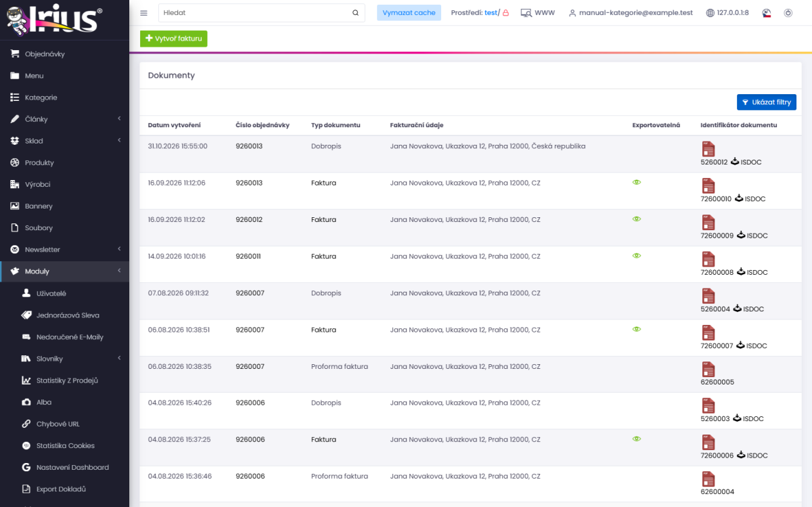Download the ISDOC file for document 5260003
This screenshot has height=507, width=812.
(x=748, y=418)
